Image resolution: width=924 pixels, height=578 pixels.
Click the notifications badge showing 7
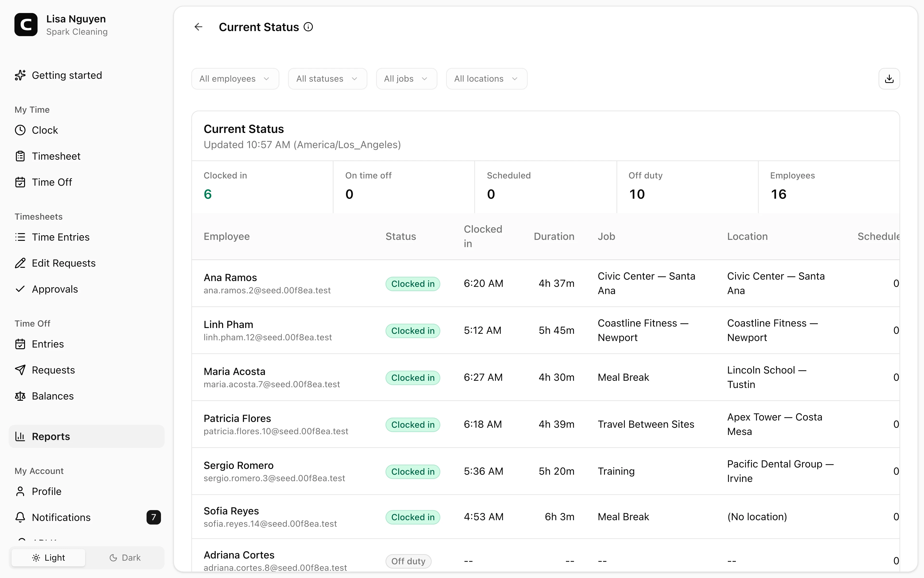154,518
